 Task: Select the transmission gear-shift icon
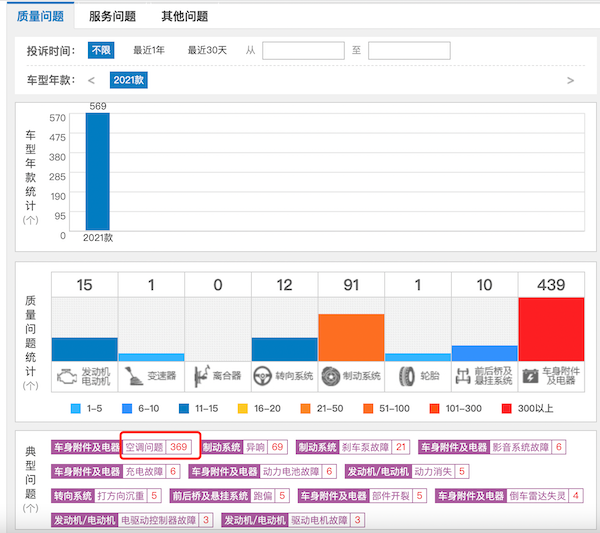click(x=132, y=376)
